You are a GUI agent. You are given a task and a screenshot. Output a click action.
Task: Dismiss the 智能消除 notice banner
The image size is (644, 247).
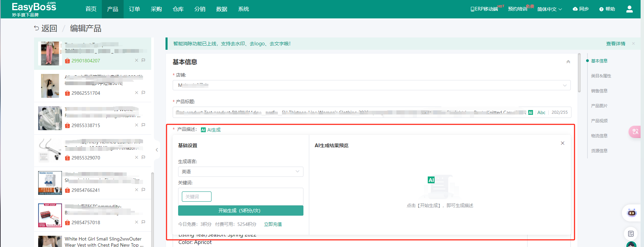[x=633, y=44]
